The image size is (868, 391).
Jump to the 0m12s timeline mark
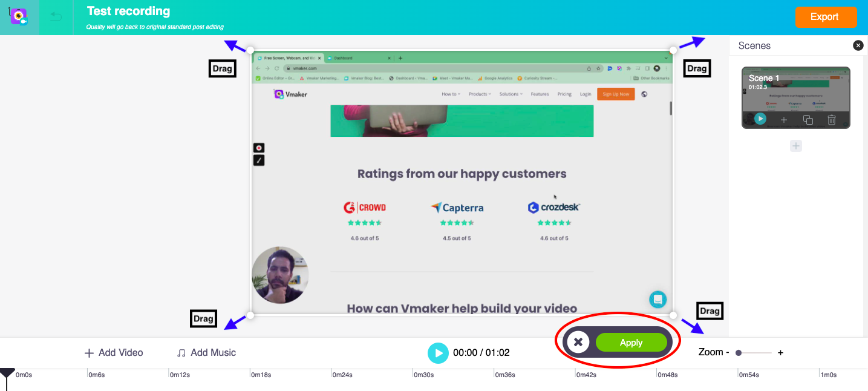(180, 375)
